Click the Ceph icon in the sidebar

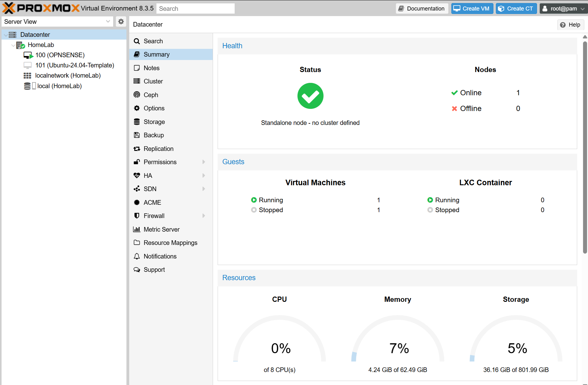(x=137, y=95)
